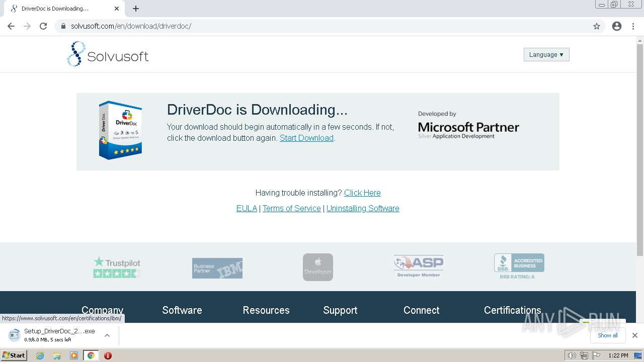Click the Resources footer heading
Viewport: 644px width, 362px height.
(266, 310)
